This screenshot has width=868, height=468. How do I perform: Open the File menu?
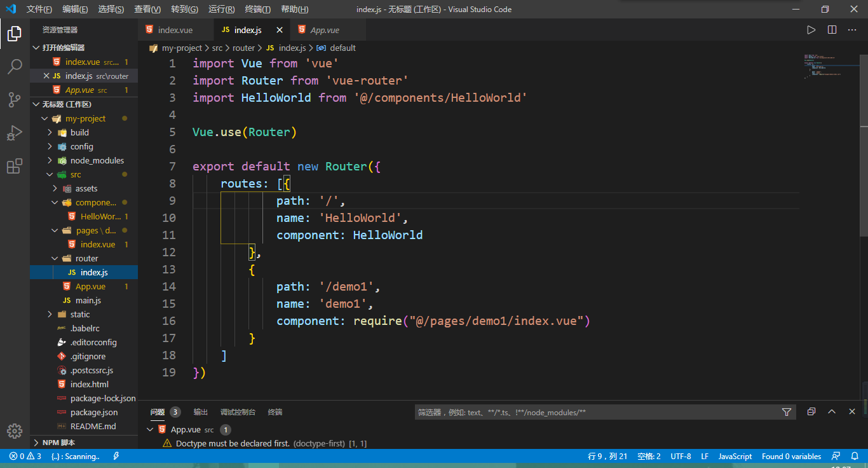pyautogui.click(x=39, y=9)
